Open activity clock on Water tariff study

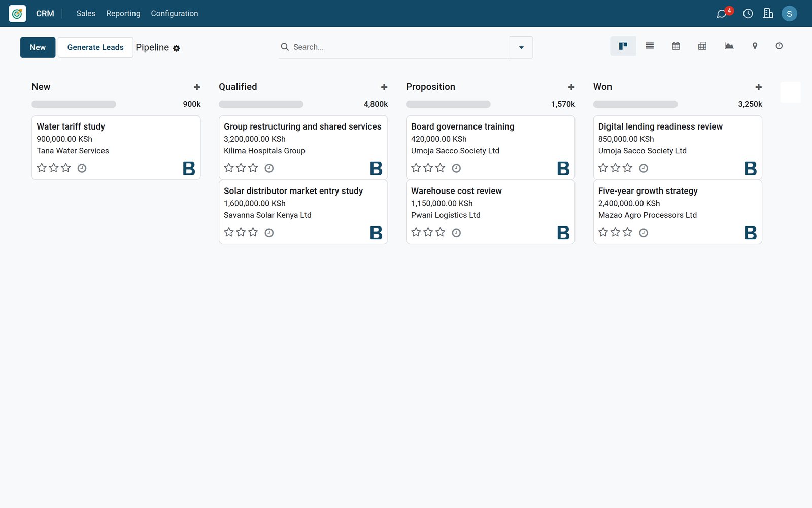point(82,168)
